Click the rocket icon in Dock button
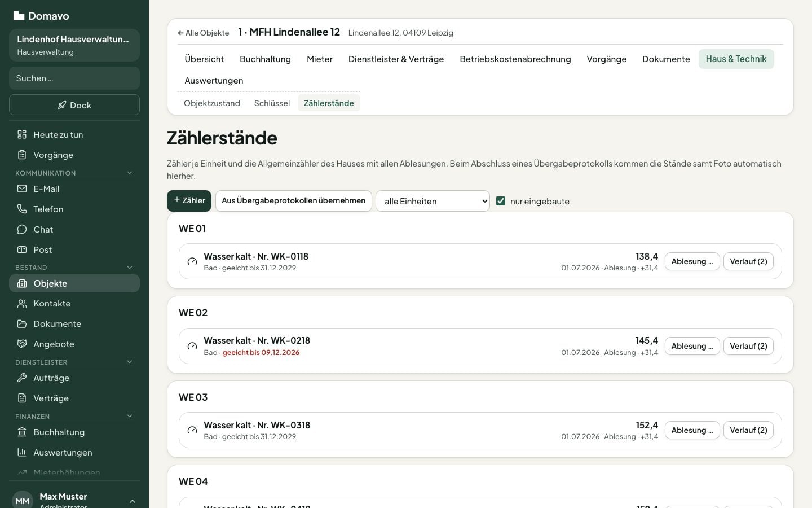This screenshot has width=812, height=508. click(62, 105)
